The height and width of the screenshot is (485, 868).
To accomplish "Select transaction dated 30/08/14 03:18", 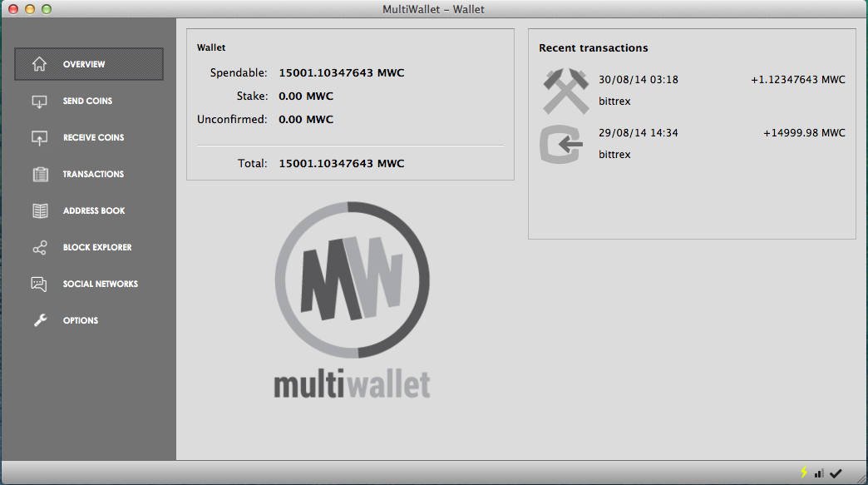I will [x=639, y=80].
